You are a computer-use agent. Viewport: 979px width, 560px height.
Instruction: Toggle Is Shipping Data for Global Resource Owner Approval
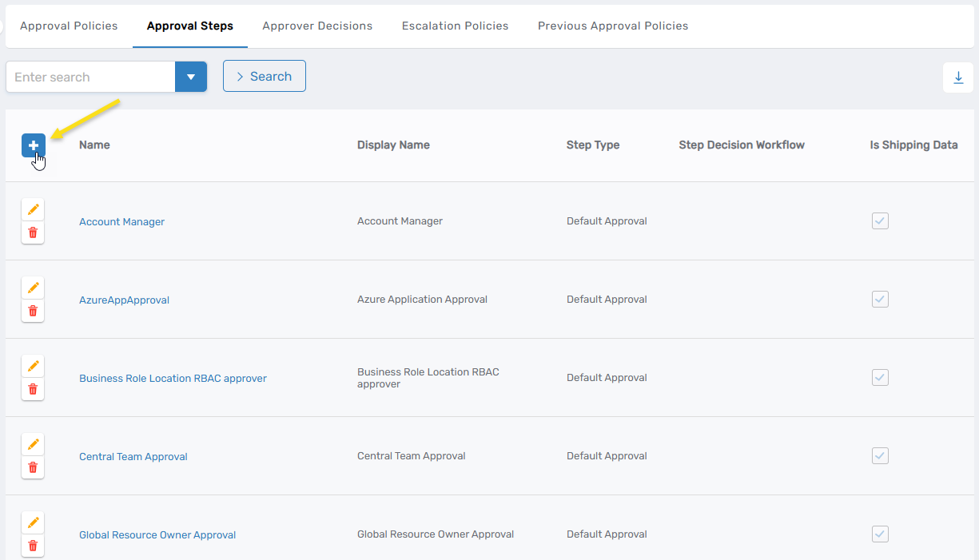pos(880,534)
